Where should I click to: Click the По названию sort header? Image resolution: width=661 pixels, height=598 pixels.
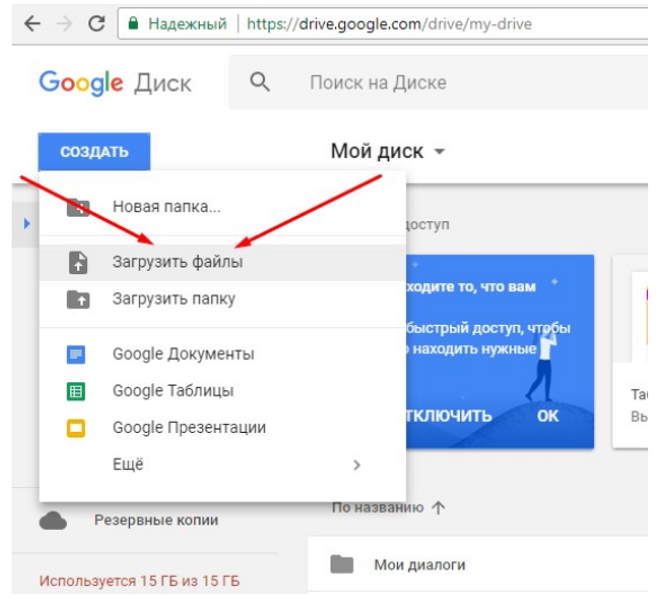point(377,507)
